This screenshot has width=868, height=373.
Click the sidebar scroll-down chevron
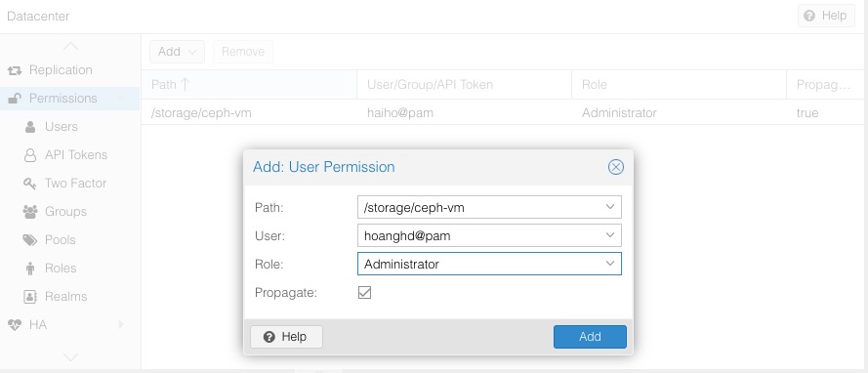[x=71, y=357]
